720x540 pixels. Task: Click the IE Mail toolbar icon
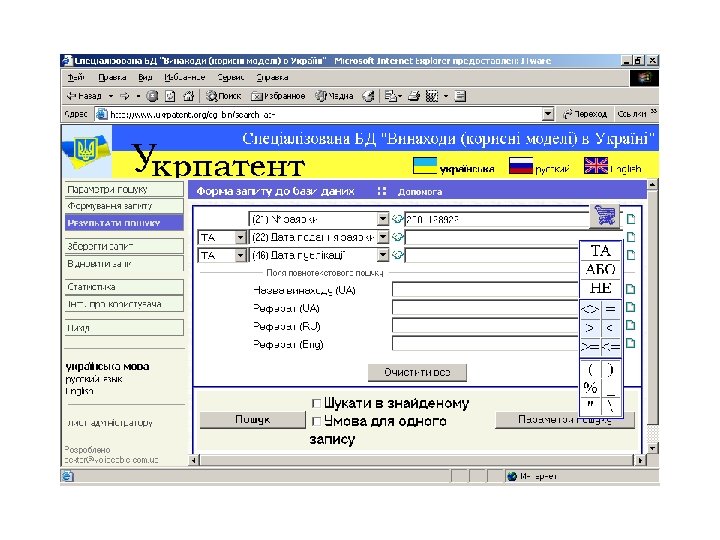[x=391, y=96]
